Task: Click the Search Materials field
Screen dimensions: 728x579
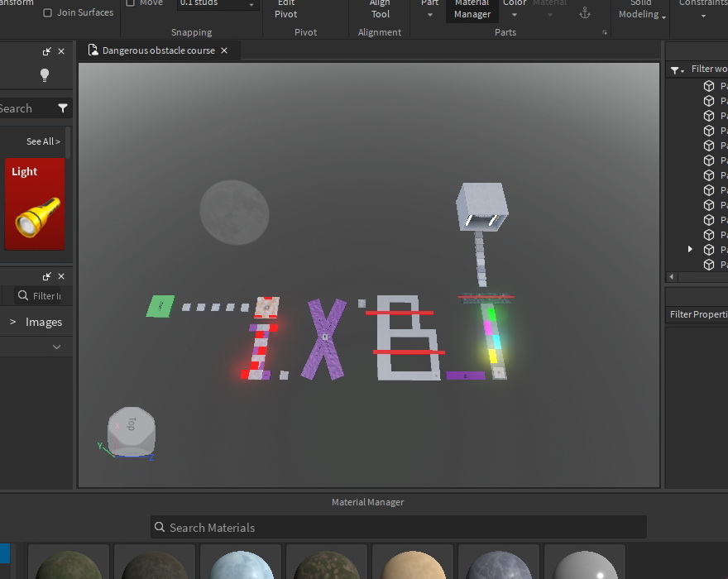Action: click(x=399, y=528)
